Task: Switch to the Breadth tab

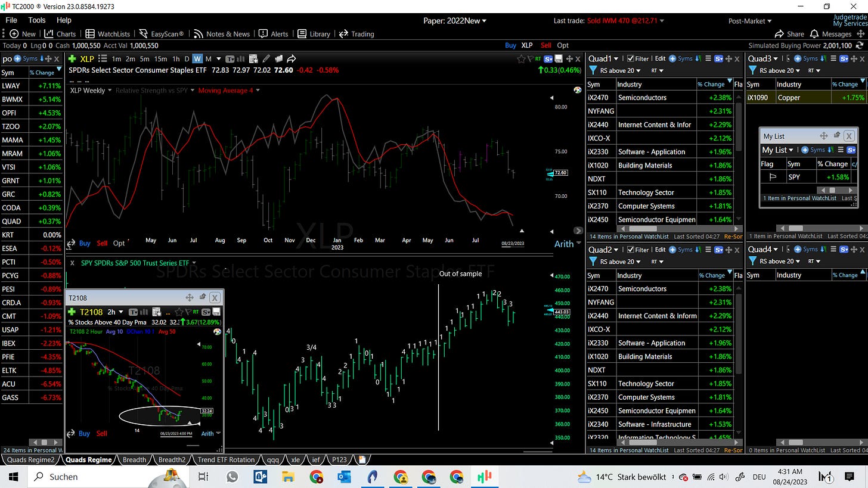Action: pos(134,459)
